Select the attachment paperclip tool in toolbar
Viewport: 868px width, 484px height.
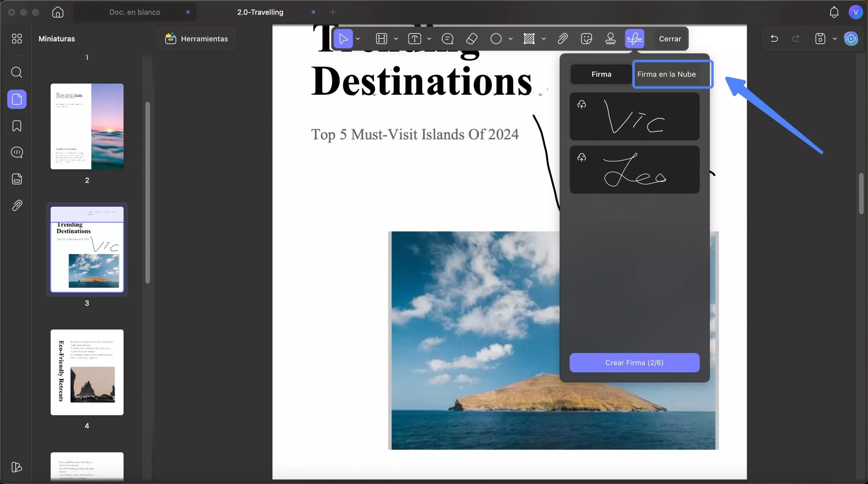pyautogui.click(x=563, y=39)
